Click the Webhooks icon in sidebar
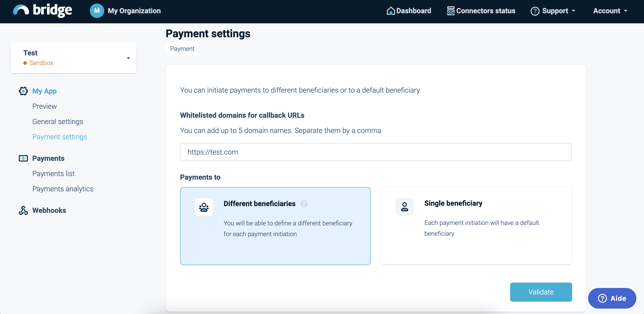This screenshot has width=644, height=314. (x=23, y=210)
